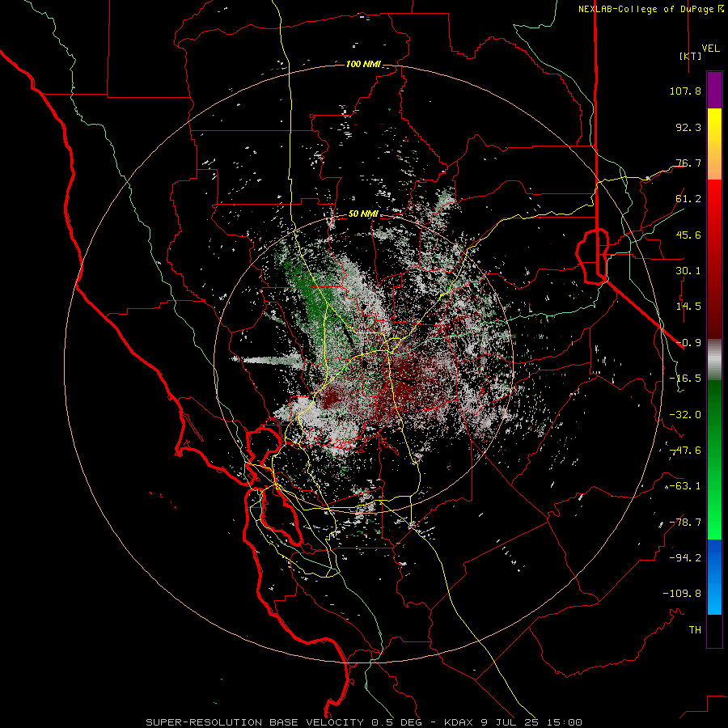
Task: Click the -63.1 velocity scale value
Action: (x=685, y=486)
